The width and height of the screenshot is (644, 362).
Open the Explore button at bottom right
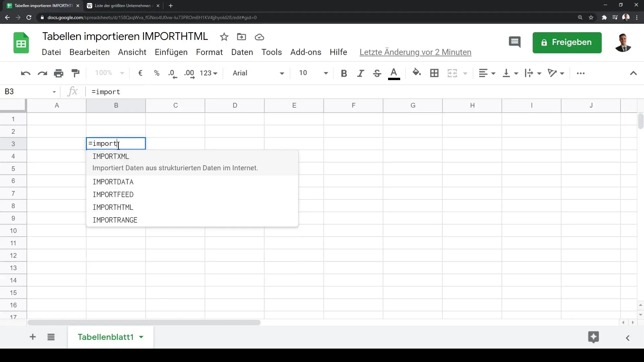tap(593, 337)
